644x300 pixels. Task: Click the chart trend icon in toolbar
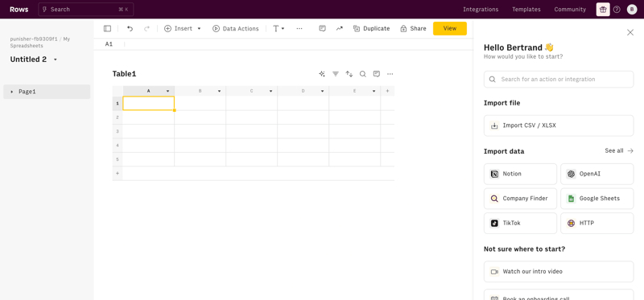click(339, 28)
